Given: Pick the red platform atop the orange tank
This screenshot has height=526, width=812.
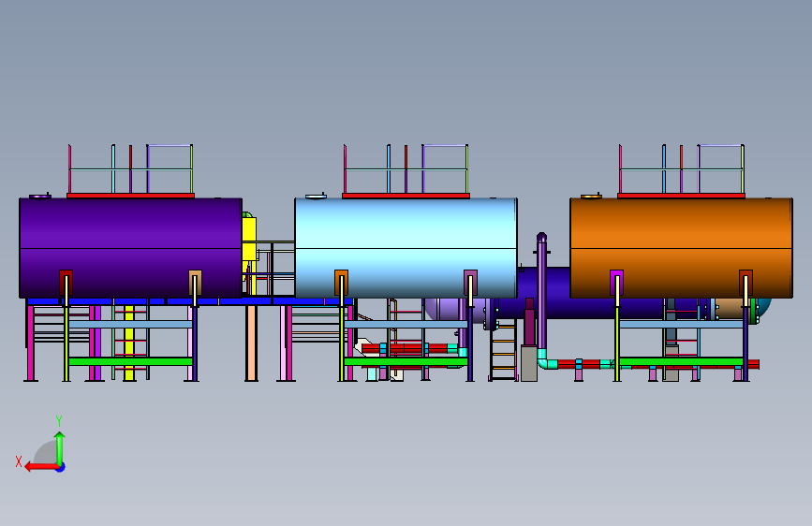Looking at the screenshot, I should 681,196.
